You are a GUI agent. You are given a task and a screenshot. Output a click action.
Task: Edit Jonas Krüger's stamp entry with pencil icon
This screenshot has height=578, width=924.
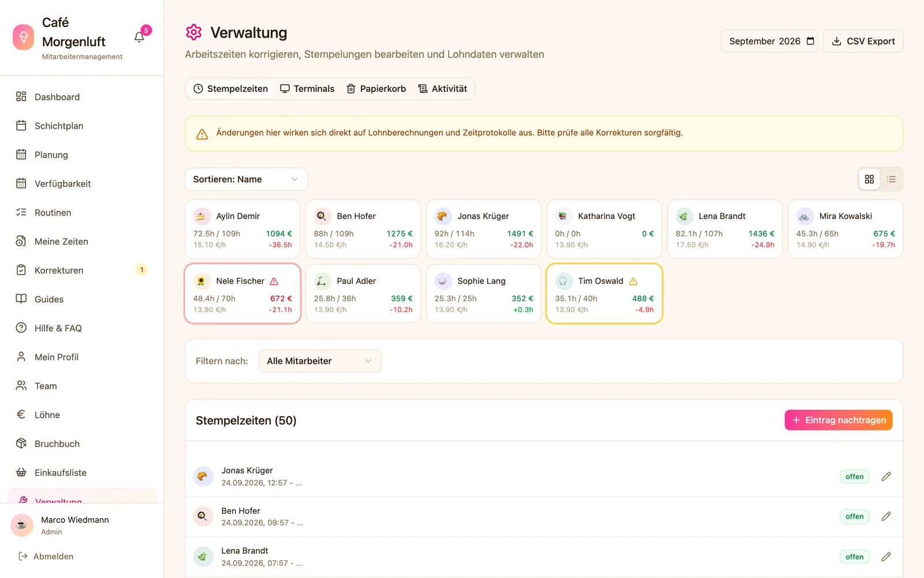coord(886,476)
